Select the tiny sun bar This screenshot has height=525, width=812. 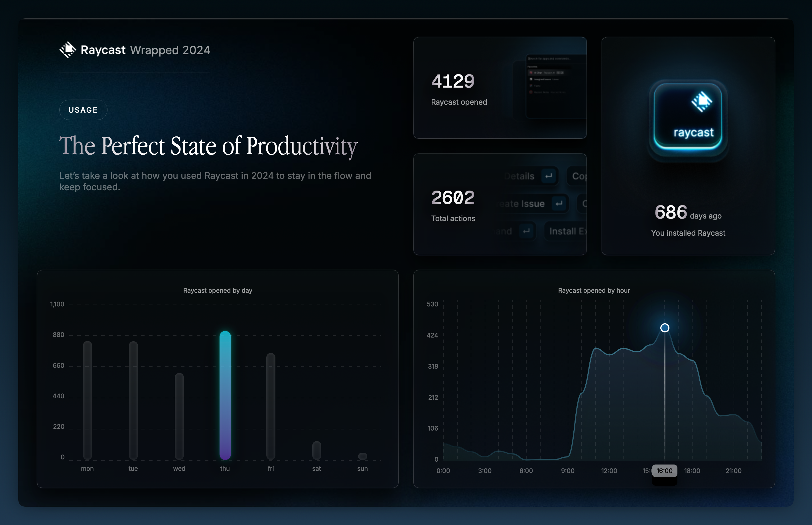pos(362,456)
